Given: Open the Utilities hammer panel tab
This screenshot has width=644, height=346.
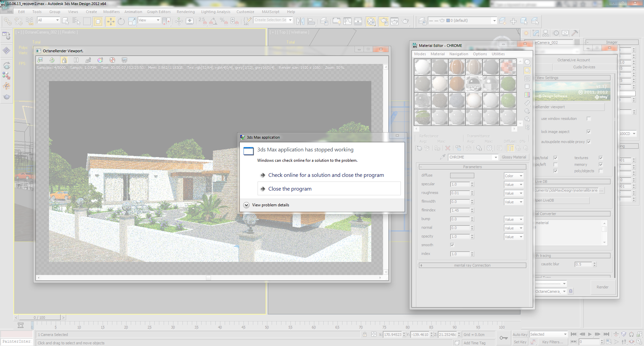Looking at the screenshot, I should click(x=575, y=33).
